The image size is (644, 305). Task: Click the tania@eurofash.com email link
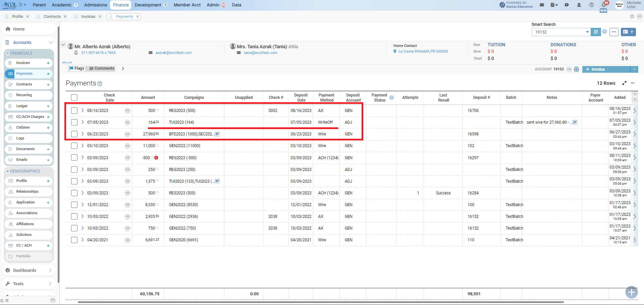coord(261,53)
